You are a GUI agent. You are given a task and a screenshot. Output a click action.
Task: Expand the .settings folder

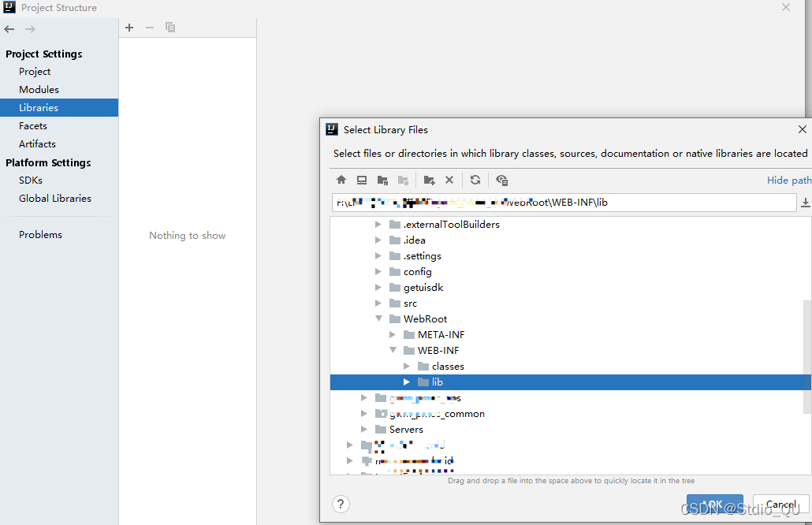point(378,255)
